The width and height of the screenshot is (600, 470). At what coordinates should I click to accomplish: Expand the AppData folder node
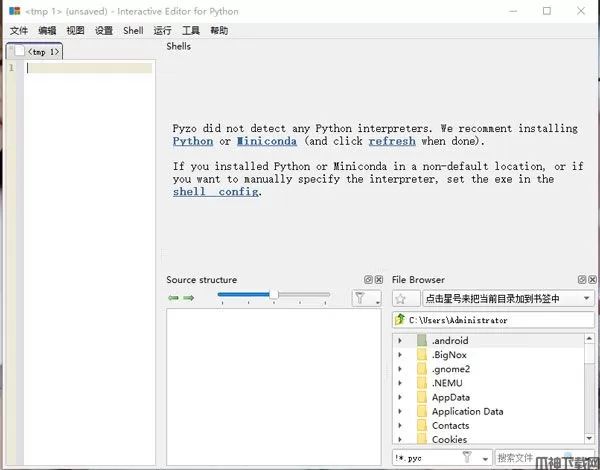[x=400, y=397]
